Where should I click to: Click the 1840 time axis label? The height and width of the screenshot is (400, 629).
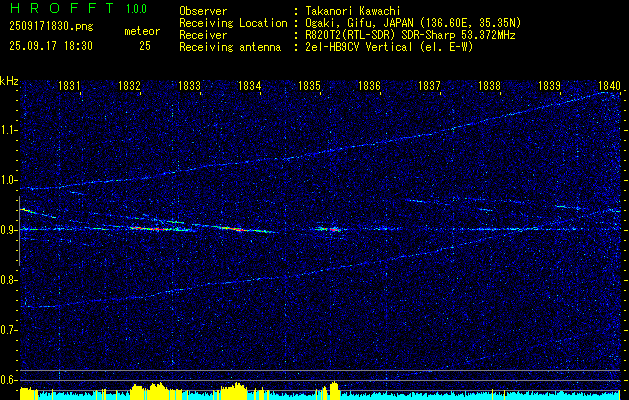[609, 85]
